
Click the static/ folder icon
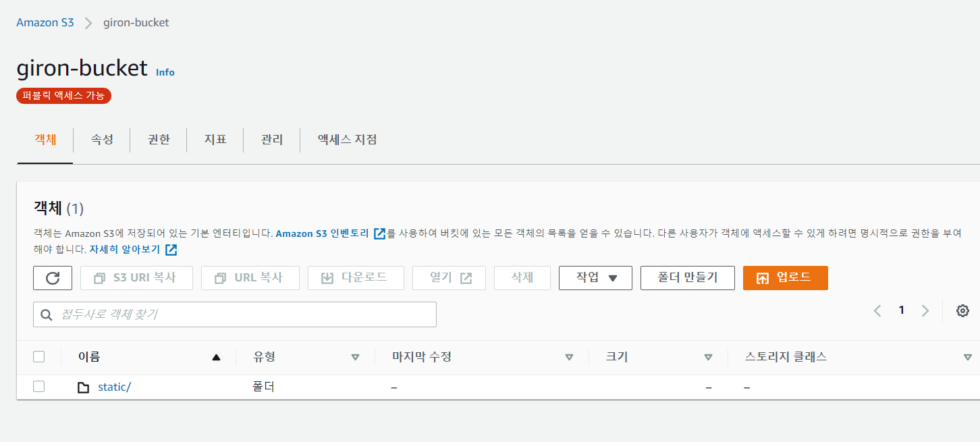[x=83, y=387]
